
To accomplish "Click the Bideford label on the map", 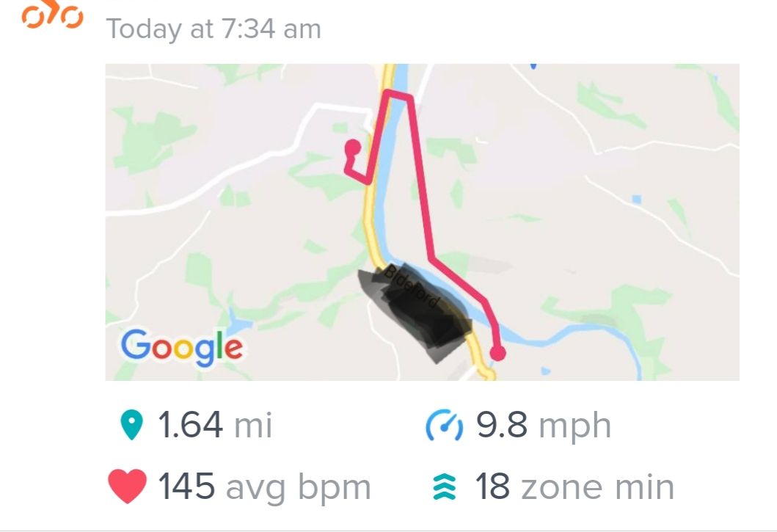I will point(412,285).
